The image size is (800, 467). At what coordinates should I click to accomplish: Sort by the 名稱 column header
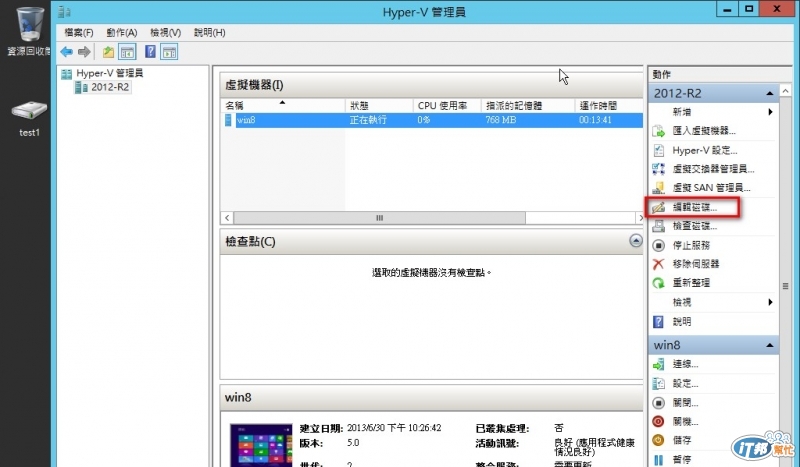click(284, 106)
